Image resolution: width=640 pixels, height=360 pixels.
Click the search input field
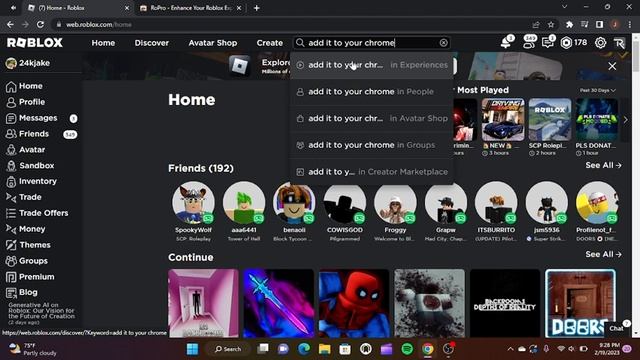(372, 43)
